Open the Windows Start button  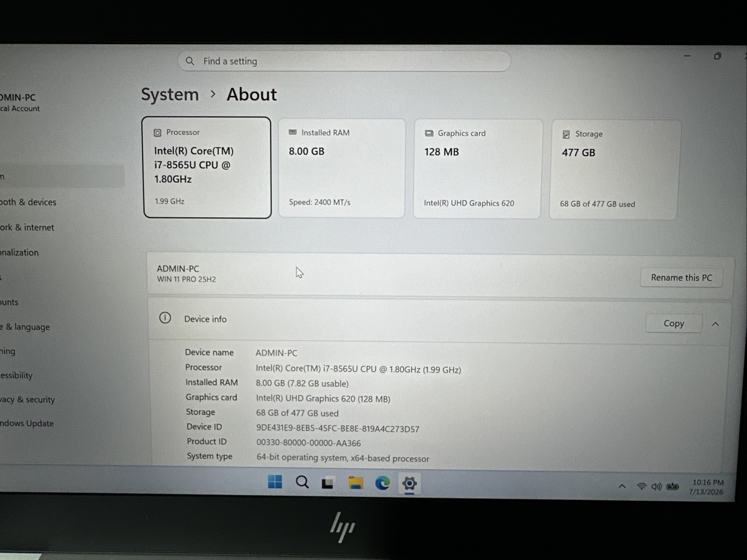275,482
